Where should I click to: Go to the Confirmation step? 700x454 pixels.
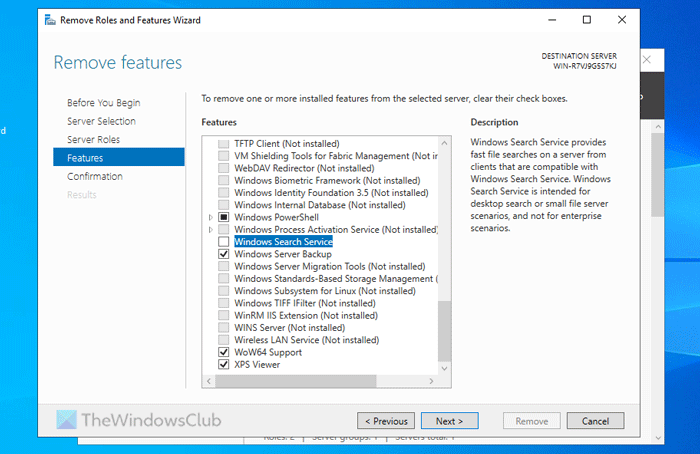click(x=95, y=176)
